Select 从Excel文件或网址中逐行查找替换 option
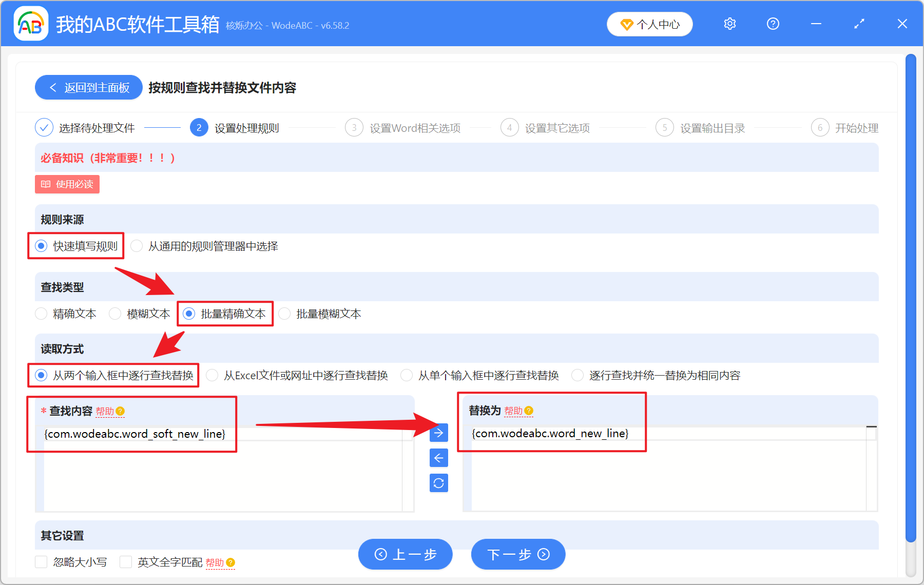 click(211, 375)
